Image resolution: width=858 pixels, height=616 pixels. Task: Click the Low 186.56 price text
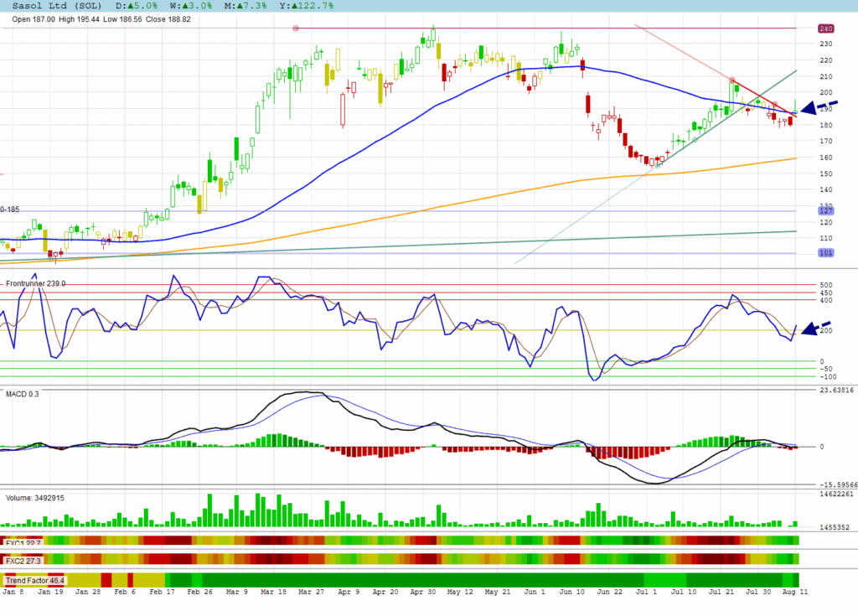pos(122,19)
